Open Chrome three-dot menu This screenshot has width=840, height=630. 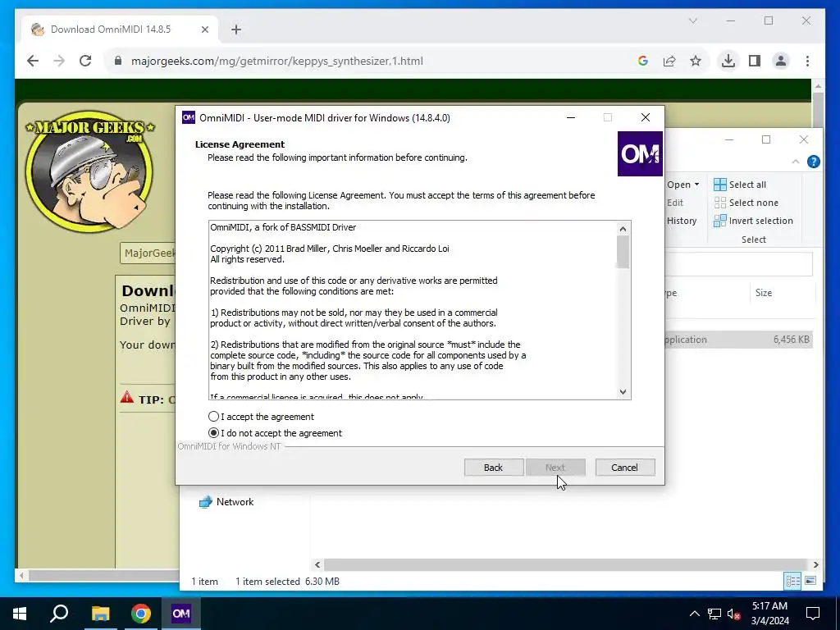(x=807, y=61)
